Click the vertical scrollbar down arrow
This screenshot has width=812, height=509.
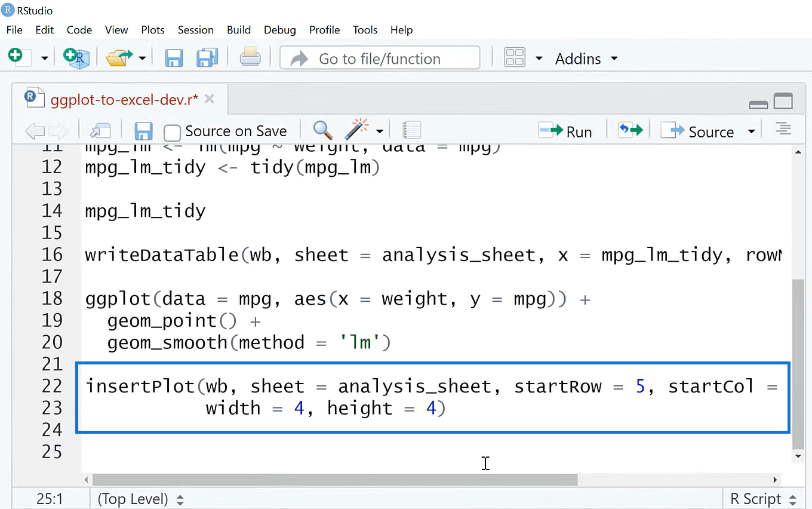[798, 456]
